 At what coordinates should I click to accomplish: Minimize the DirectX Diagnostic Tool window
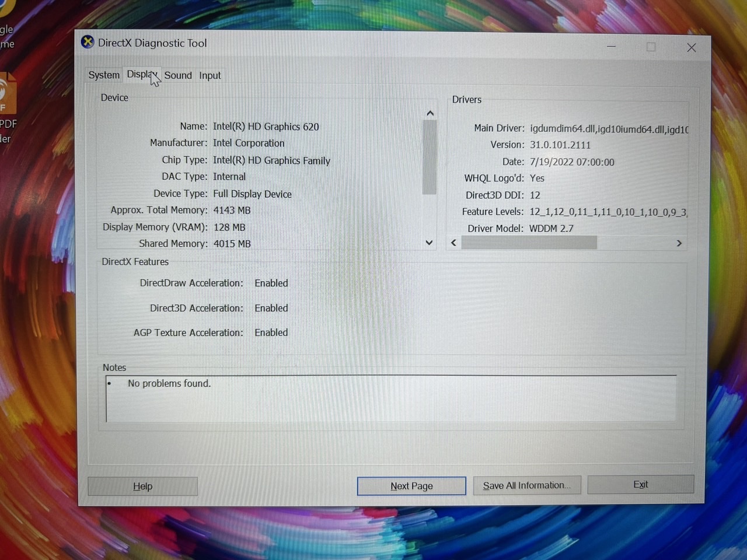point(611,47)
